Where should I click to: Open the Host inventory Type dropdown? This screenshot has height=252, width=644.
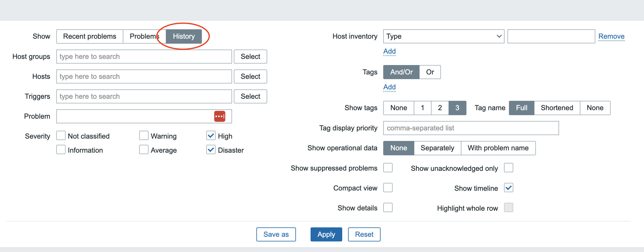pyautogui.click(x=443, y=36)
